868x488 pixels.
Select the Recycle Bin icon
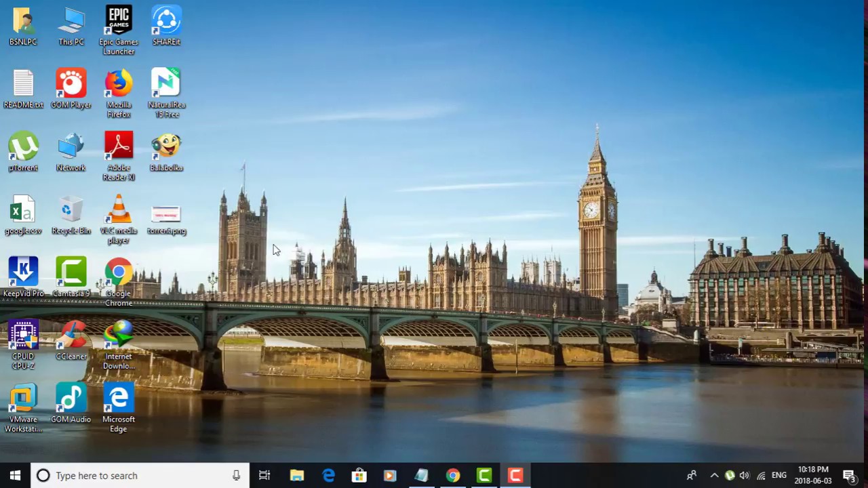[71, 215]
